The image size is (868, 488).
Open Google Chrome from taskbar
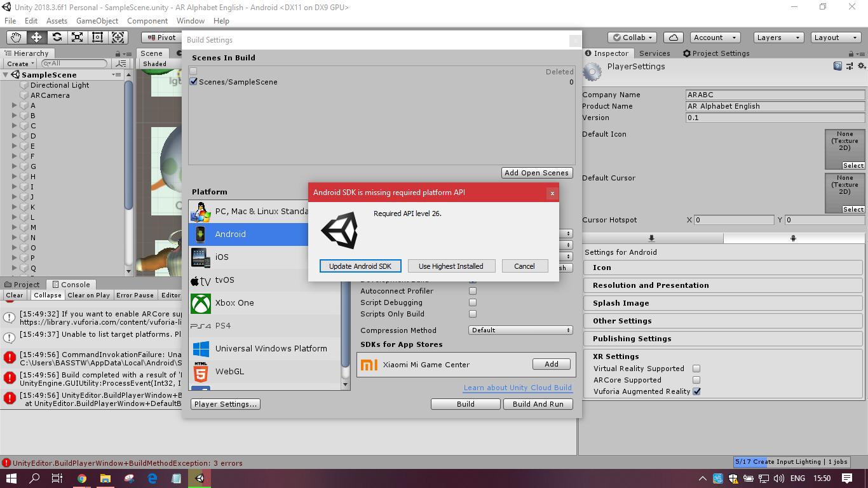[82, 478]
